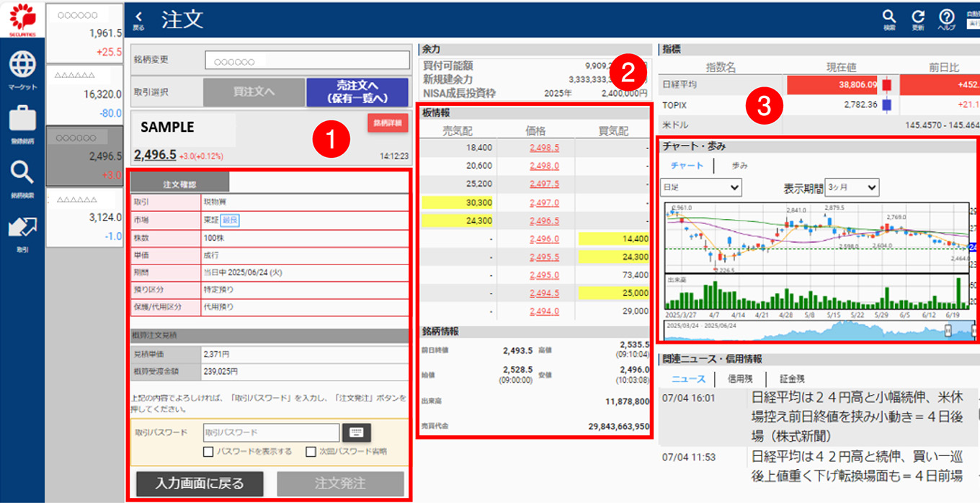Enable the パスワードを表示する checkbox

pyautogui.click(x=208, y=452)
